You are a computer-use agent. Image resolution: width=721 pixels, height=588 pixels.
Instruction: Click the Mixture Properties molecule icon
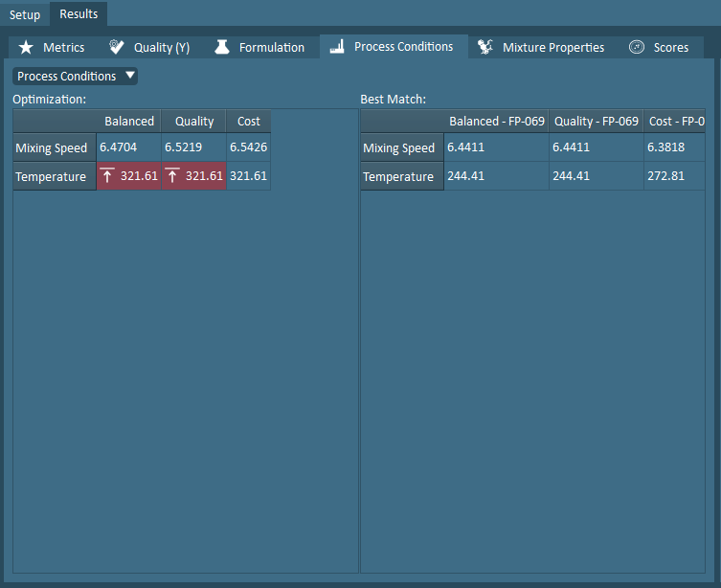tap(485, 47)
